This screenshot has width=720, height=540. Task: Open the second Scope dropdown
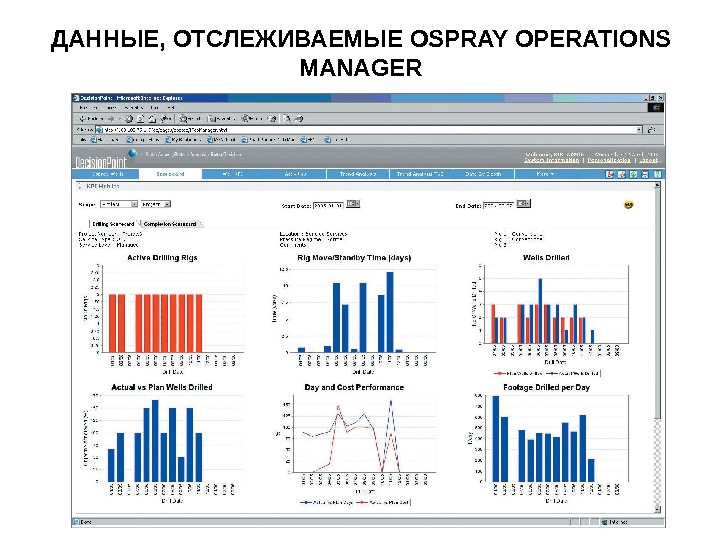(156, 204)
